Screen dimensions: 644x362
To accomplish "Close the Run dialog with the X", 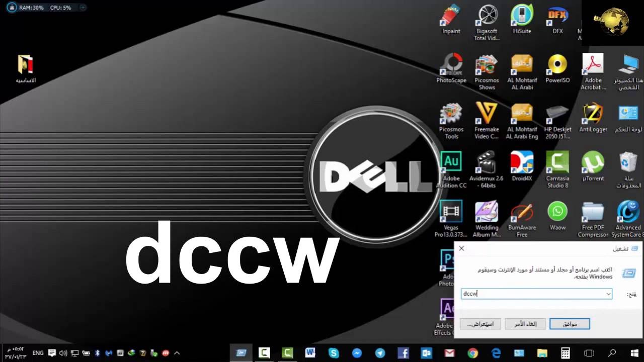I will 461,248.
